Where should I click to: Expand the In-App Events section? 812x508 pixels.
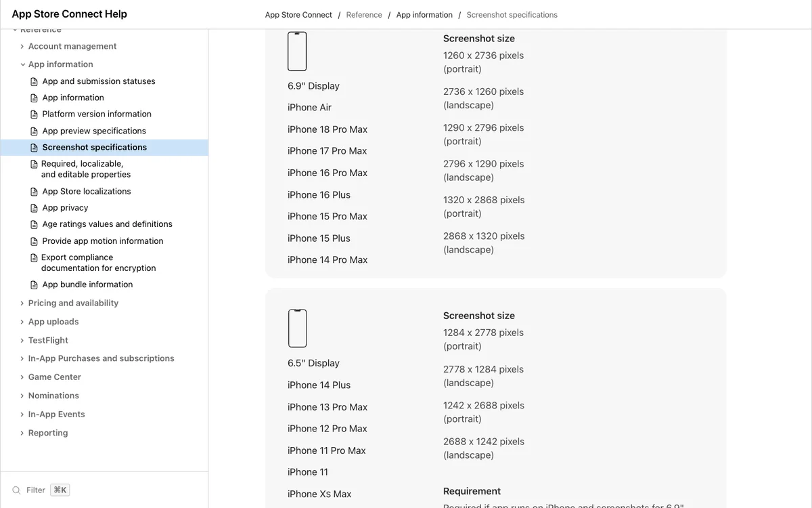click(x=22, y=415)
